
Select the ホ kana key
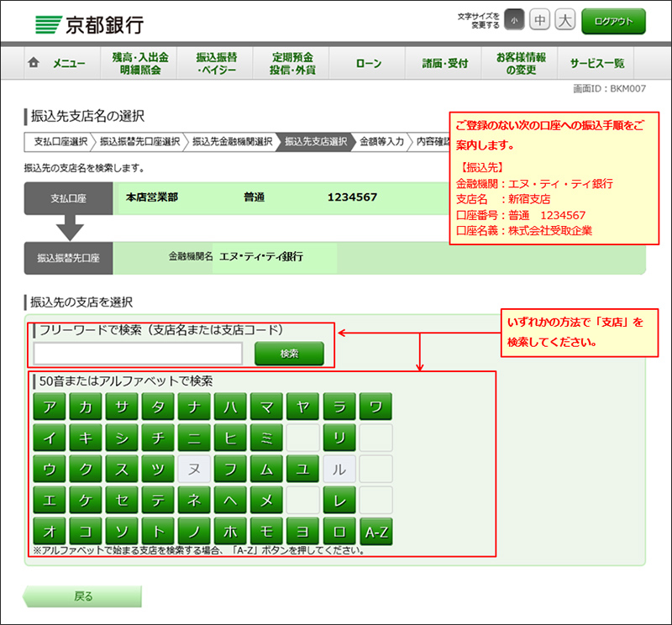click(230, 532)
